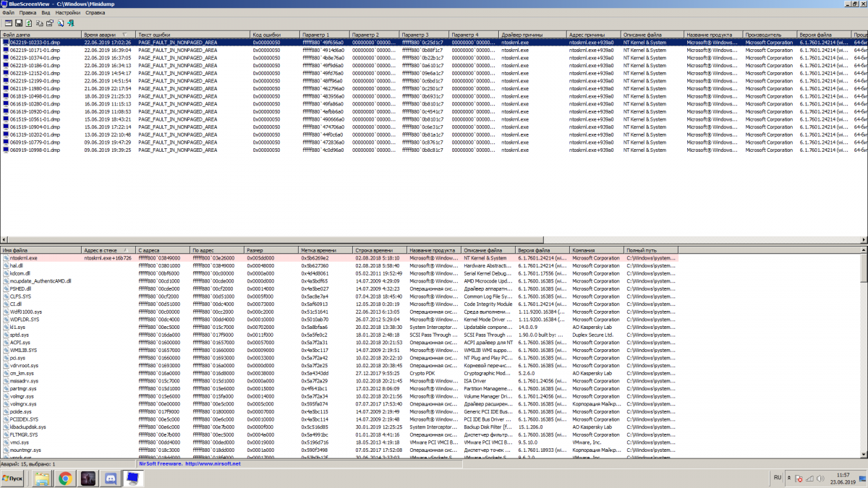Sort by the Время аварии column header
The width and height of the screenshot is (868, 488).
click(109, 35)
